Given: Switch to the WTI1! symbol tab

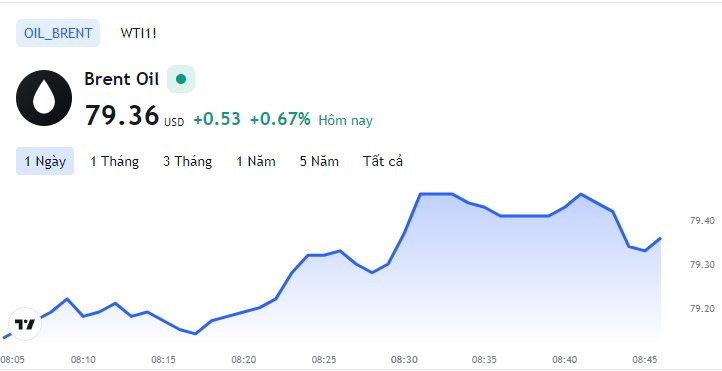Looking at the screenshot, I should (x=139, y=33).
